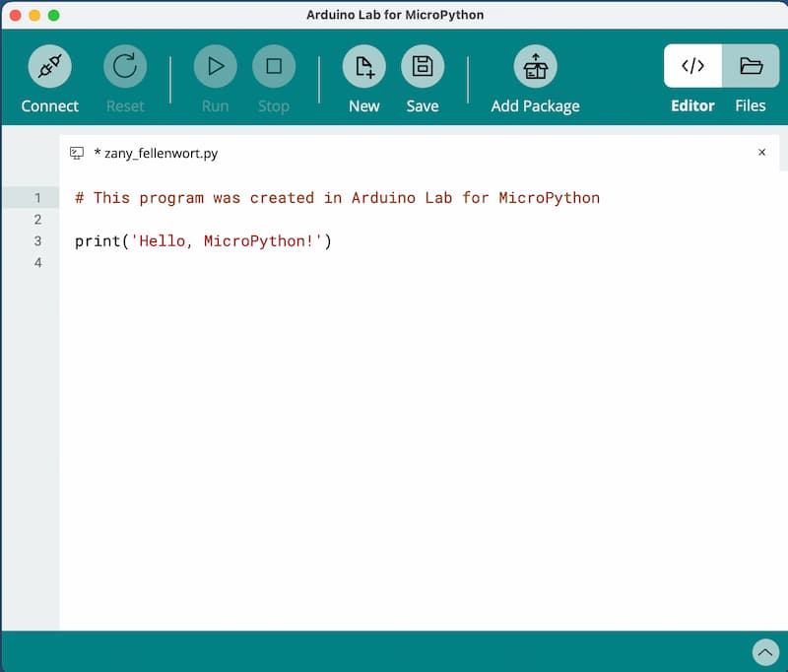Click the comment line about Arduino Lab
This screenshot has width=788, height=672.
pyautogui.click(x=337, y=198)
